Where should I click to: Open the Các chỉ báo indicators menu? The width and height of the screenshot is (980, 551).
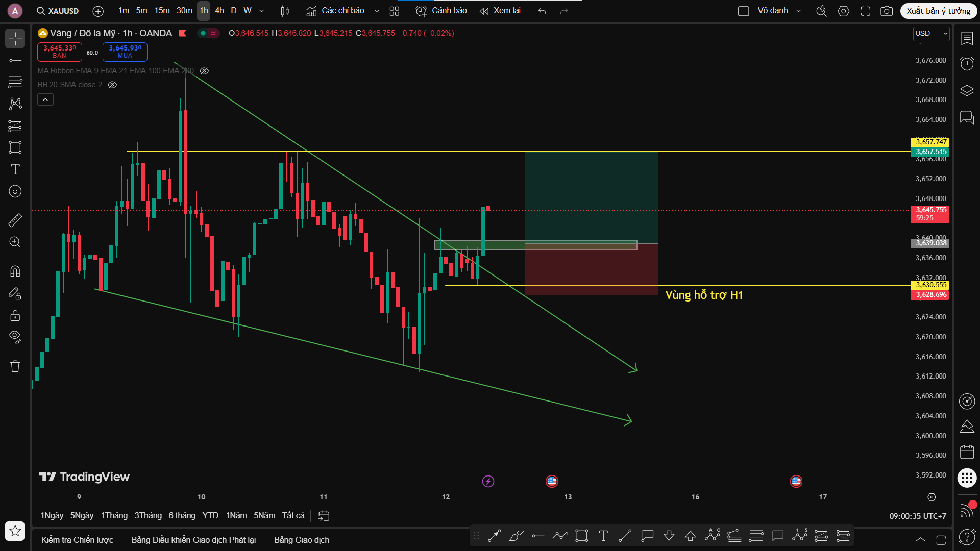335,11
